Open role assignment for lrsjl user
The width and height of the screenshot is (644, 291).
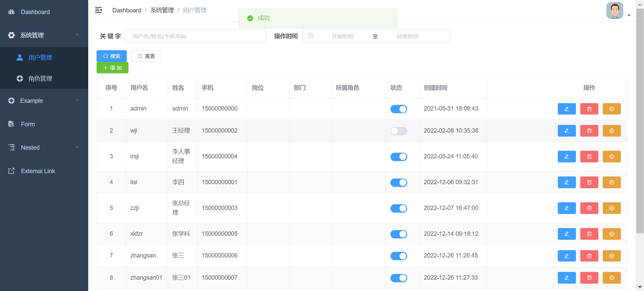pyautogui.click(x=611, y=156)
